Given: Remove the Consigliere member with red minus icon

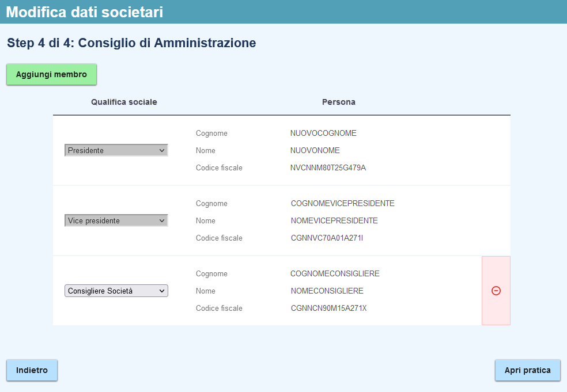Looking at the screenshot, I should point(496,291).
